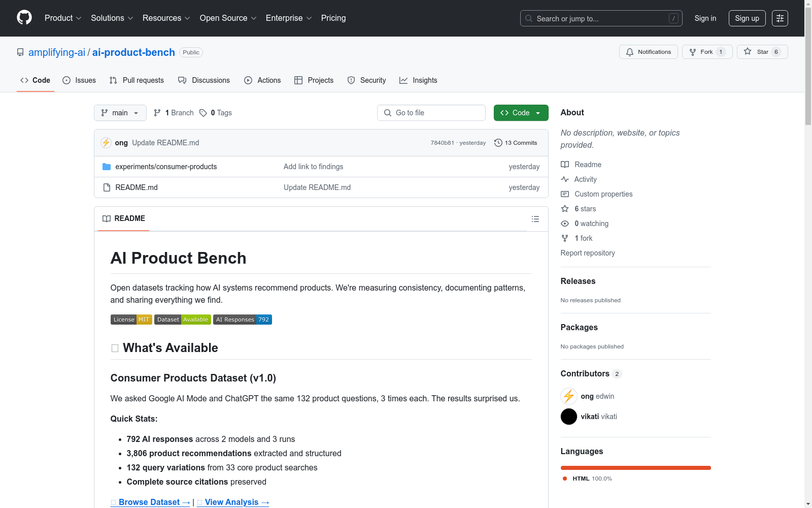
Task: Click the Sign in link
Action: click(x=705, y=18)
